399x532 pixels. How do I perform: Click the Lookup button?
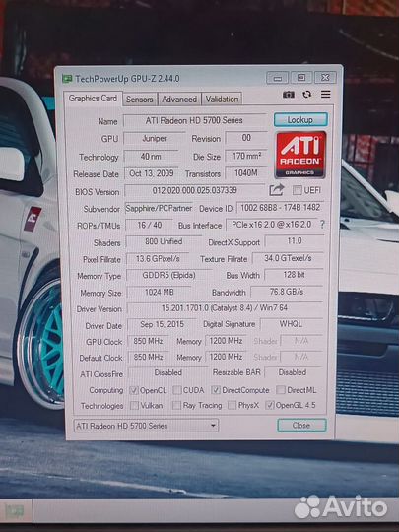click(300, 120)
